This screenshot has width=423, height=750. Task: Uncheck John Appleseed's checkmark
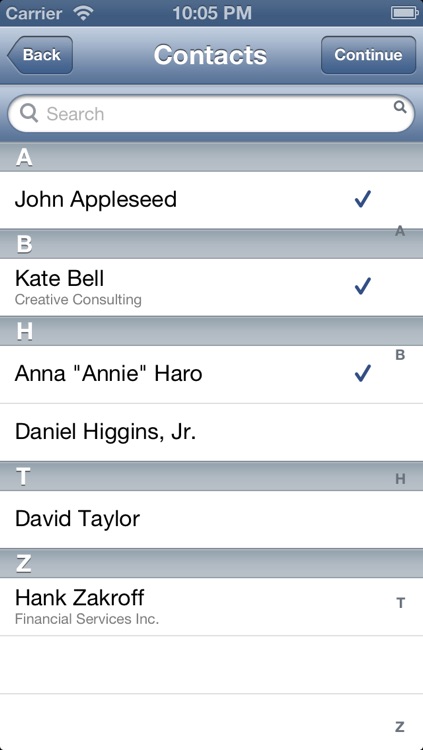pyautogui.click(x=363, y=199)
